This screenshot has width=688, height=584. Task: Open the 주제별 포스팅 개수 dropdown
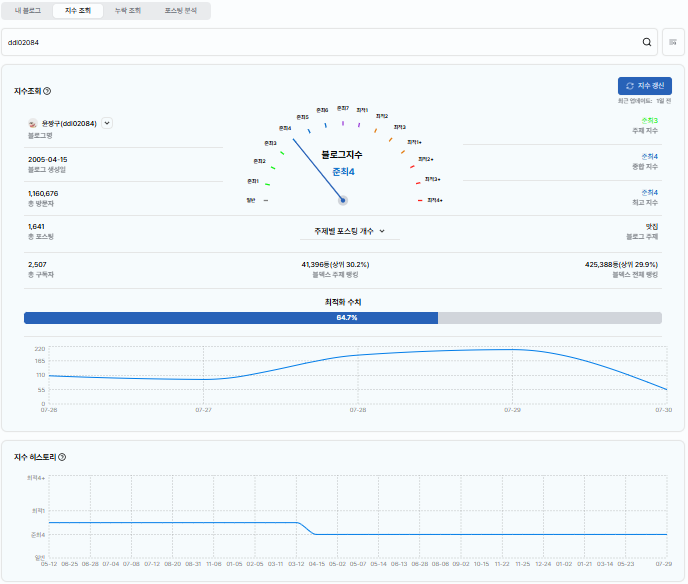pos(350,231)
